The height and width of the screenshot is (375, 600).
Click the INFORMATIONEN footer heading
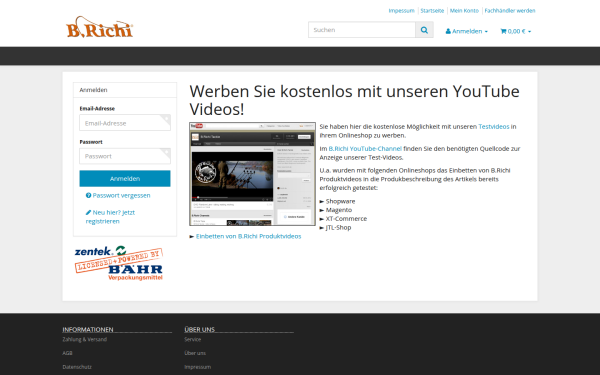pos(88,329)
